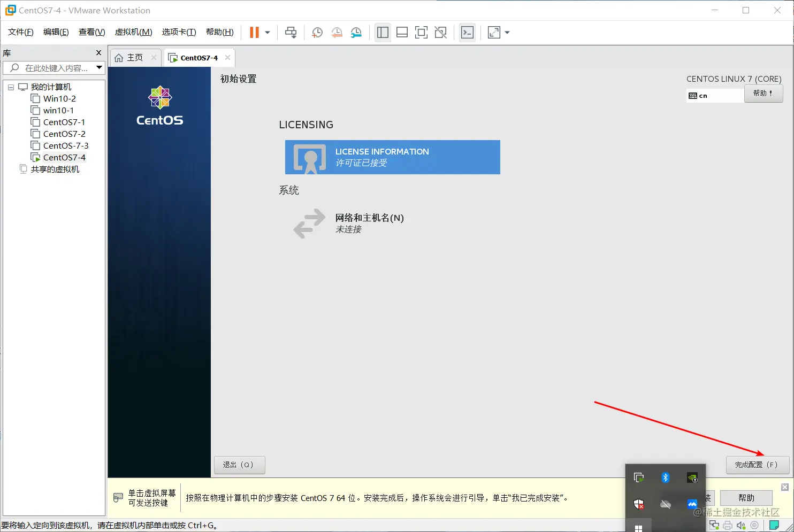Click the 完成配置 (F) button
794x532 pixels.
tap(758, 465)
